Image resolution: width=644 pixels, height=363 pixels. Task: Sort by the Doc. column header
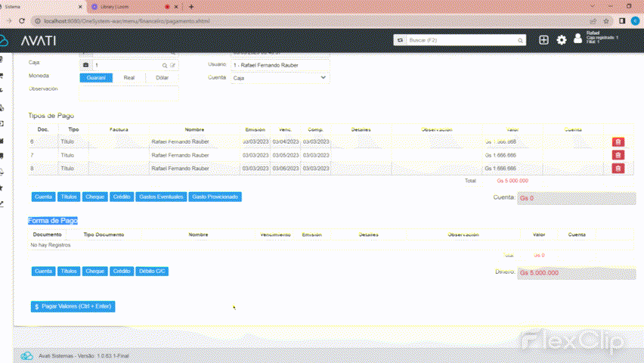click(43, 129)
